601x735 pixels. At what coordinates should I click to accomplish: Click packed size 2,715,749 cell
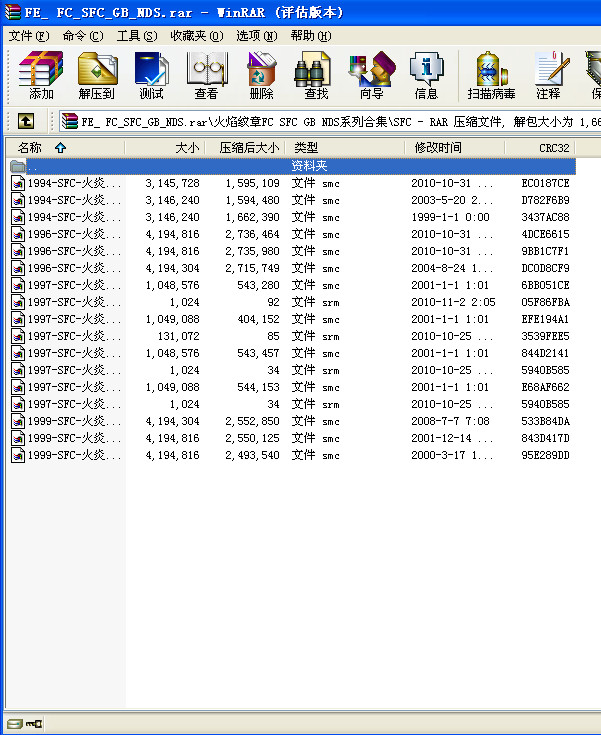(252, 268)
